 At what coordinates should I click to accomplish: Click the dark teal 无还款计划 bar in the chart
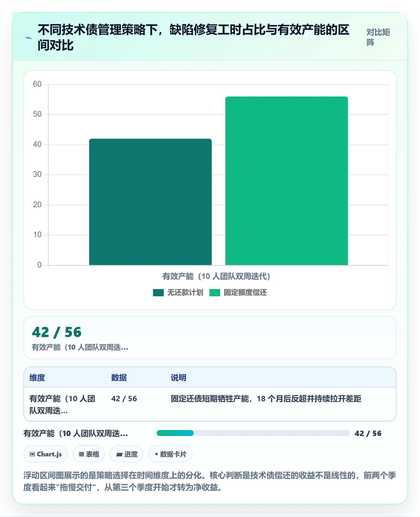tap(150, 202)
